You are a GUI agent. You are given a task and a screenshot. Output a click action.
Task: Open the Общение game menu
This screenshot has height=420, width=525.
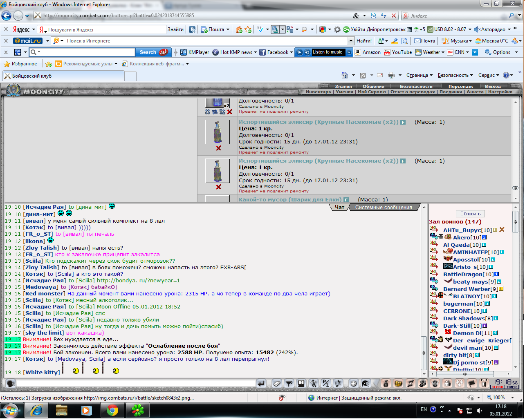[x=373, y=86]
